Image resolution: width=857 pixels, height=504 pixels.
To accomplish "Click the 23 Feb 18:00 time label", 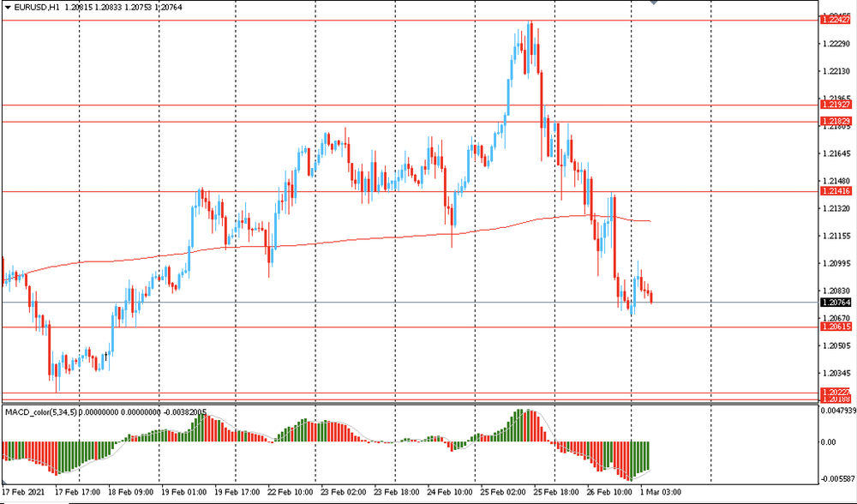I will click(396, 492).
